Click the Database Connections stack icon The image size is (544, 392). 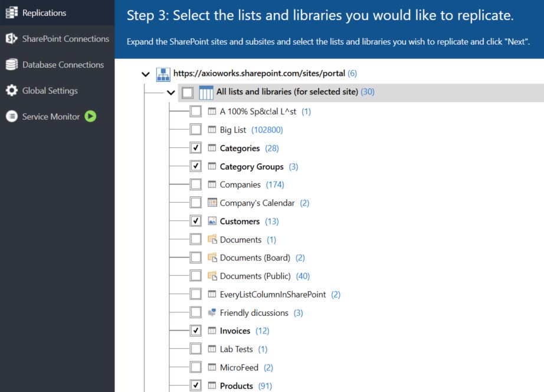11,65
